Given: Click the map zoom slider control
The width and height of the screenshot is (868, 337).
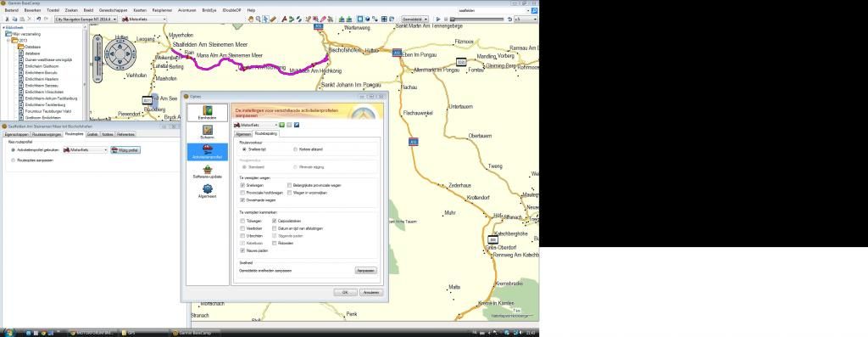Looking at the screenshot, I should (x=97, y=57).
